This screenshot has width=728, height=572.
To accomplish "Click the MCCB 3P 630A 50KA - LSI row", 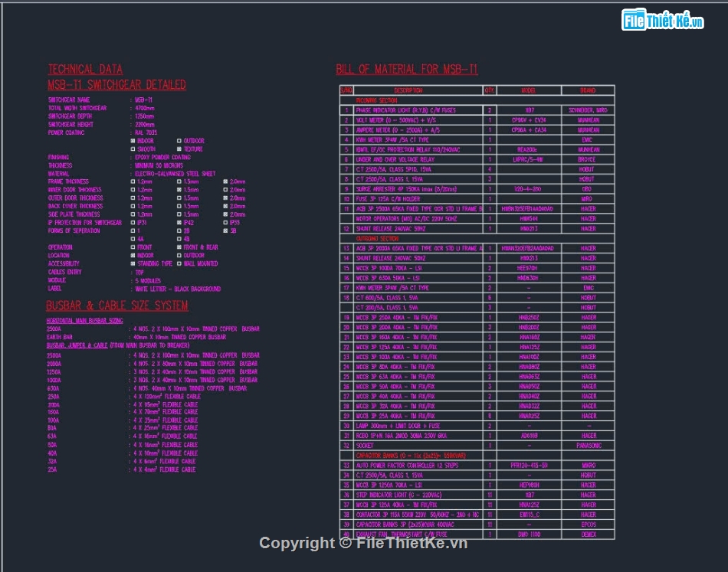I will point(477,278).
